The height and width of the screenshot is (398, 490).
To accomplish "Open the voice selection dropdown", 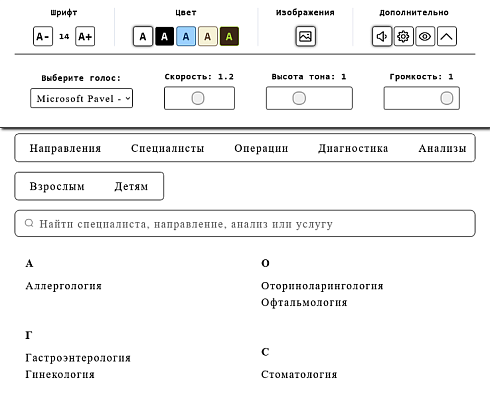I will 82,98.
